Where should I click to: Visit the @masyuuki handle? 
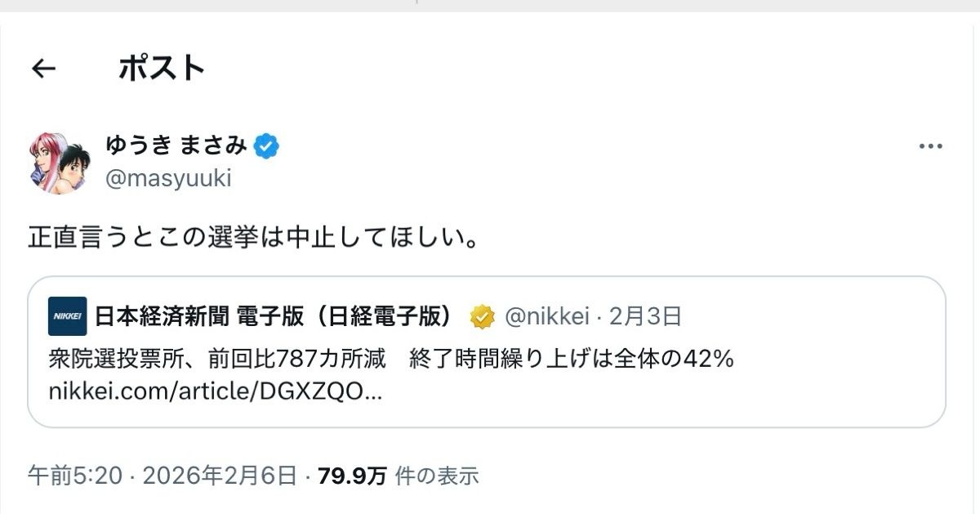[168, 179]
